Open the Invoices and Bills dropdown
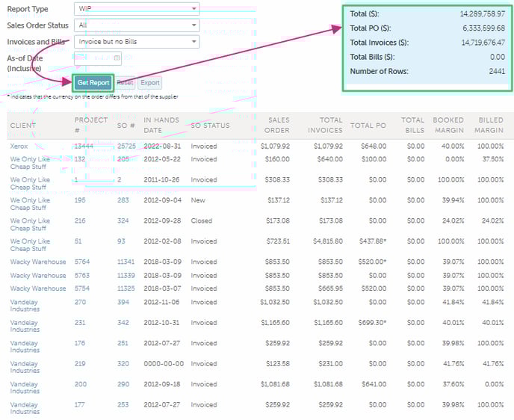Viewport: 514px width, 420px height. 137,42
